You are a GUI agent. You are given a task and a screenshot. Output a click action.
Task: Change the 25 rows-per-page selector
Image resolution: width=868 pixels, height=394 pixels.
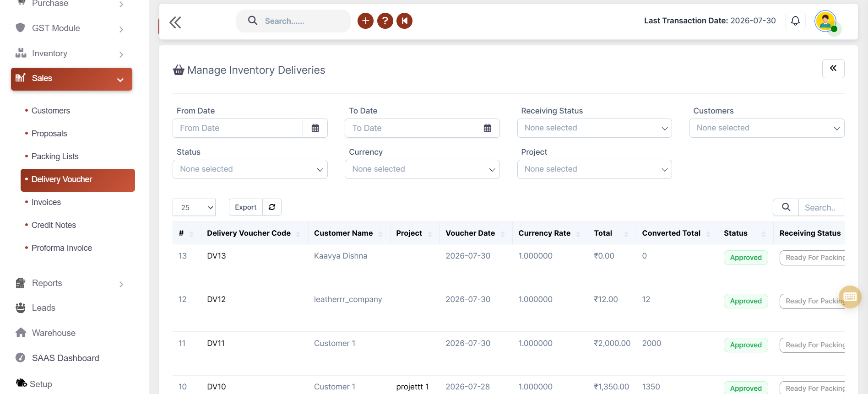pyautogui.click(x=194, y=207)
